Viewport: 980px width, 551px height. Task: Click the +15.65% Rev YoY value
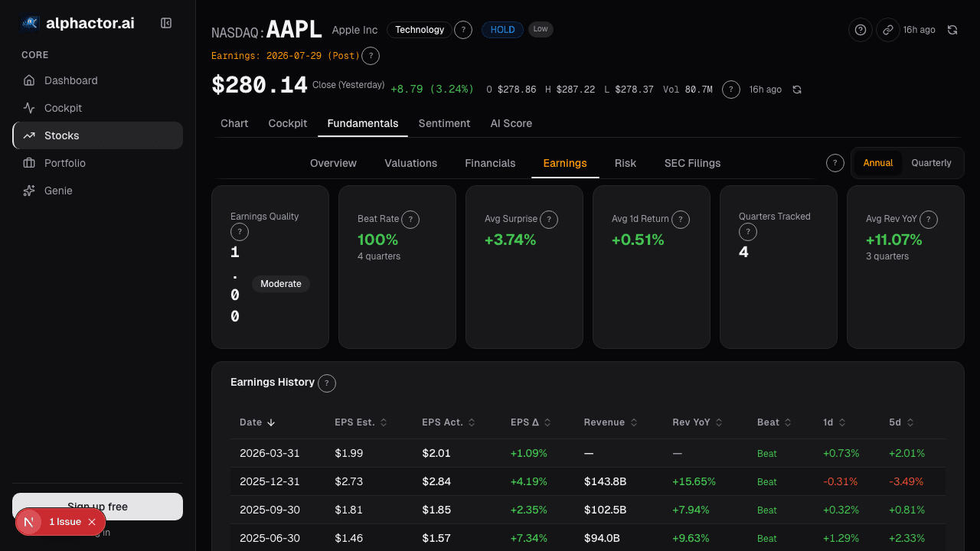tap(694, 481)
